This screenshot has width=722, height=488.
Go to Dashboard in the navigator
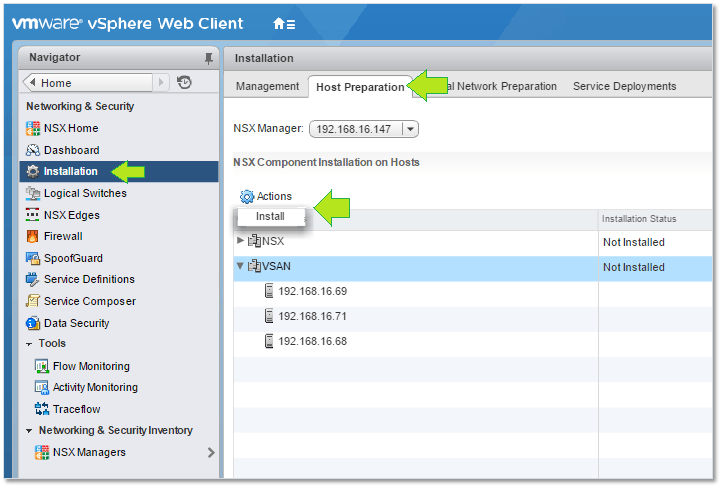71,151
